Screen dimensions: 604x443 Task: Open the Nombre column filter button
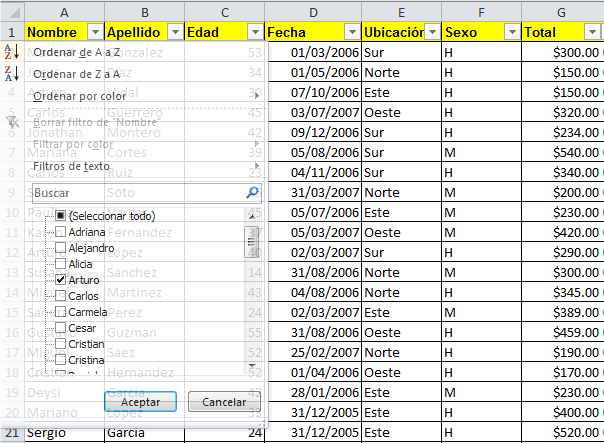[x=95, y=32]
